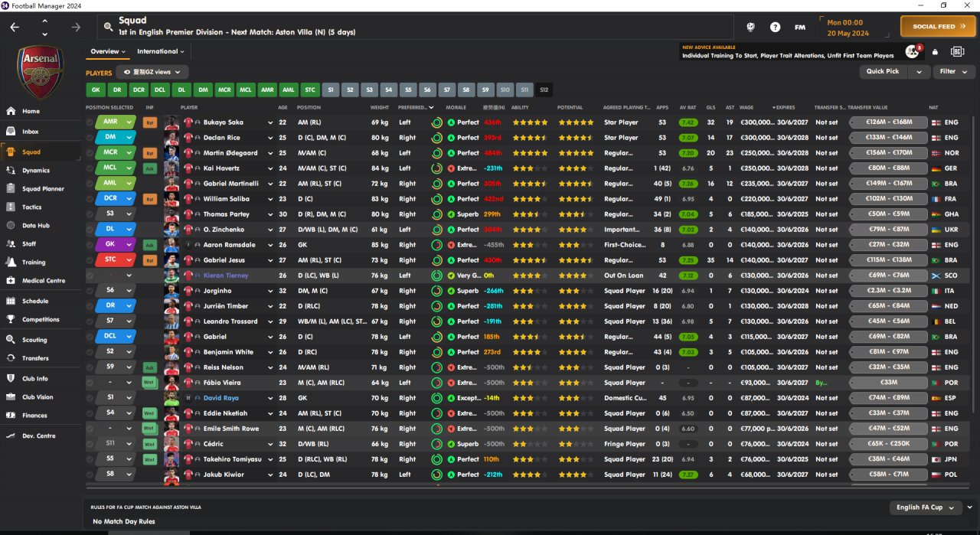Open the help question mark icon
980x535 pixels.
coord(775,27)
